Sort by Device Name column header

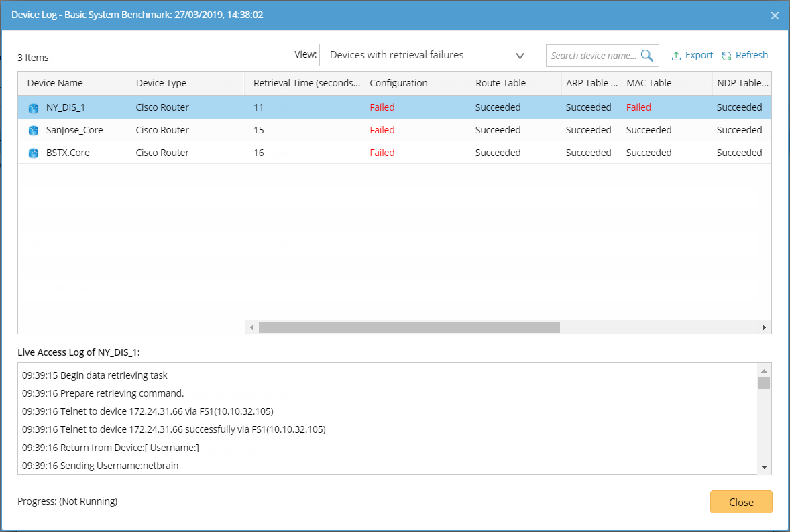tap(55, 83)
